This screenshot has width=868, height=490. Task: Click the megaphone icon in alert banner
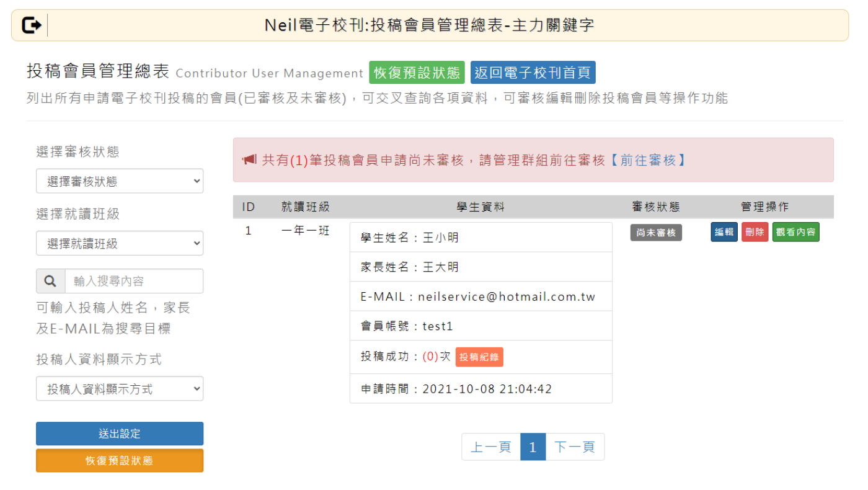coord(249,160)
